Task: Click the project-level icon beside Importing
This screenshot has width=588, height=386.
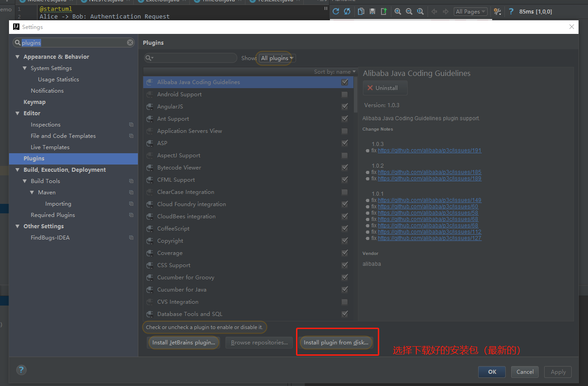Action: [x=131, y=204]
